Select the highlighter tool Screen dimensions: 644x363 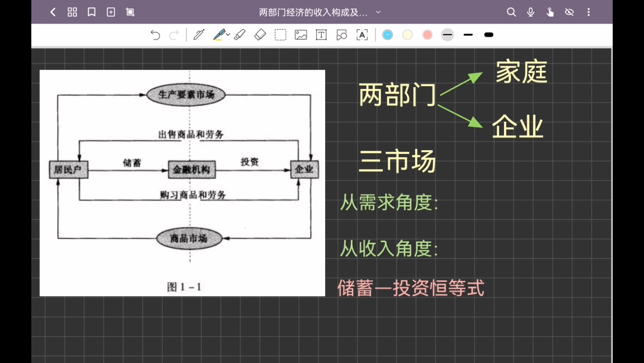tap(240, 34)
